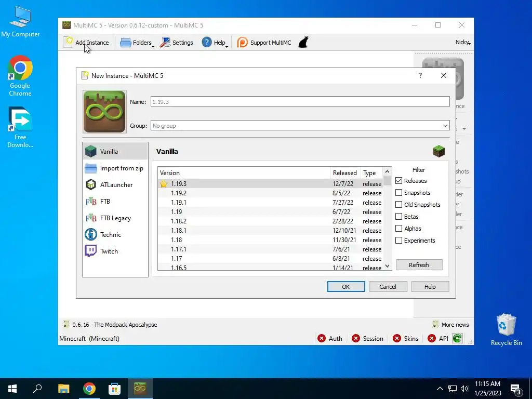The image size is (532, 399).
Task: Click the black cat icon
Action: tap(303, 43)
